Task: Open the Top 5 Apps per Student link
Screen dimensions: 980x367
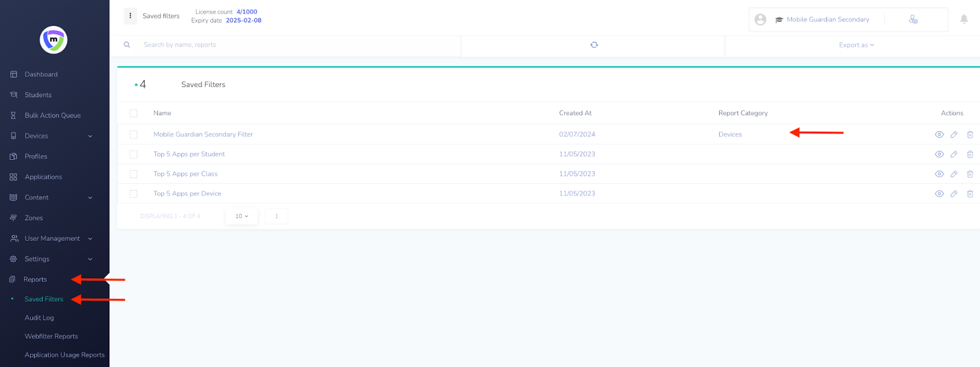Action: pos(189,154)
